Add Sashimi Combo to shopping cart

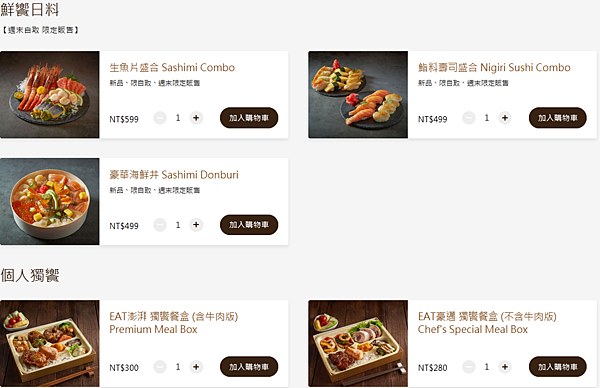(249, 118)
